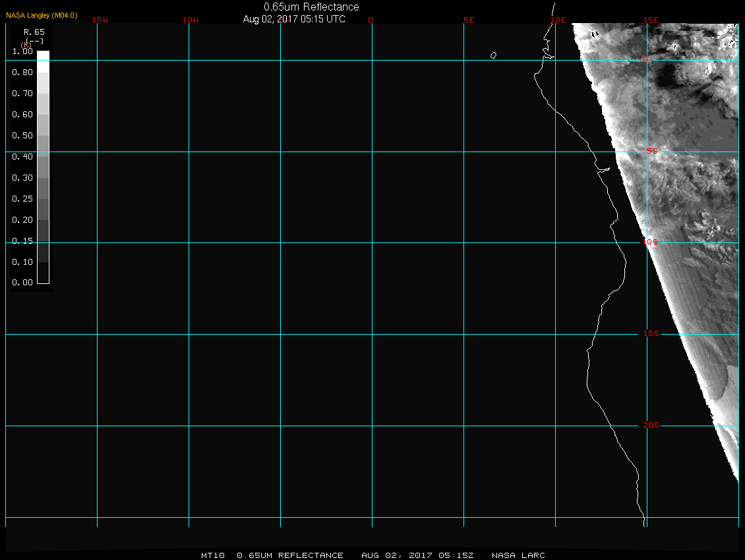
Task: Click MT10 in the footer caption
Action: pos(213,555)
